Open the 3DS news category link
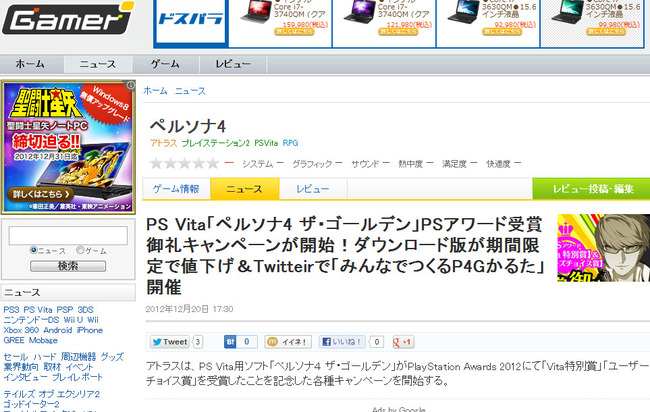The image size is (650, 412). pyautogui.click(x=85, y=310)
